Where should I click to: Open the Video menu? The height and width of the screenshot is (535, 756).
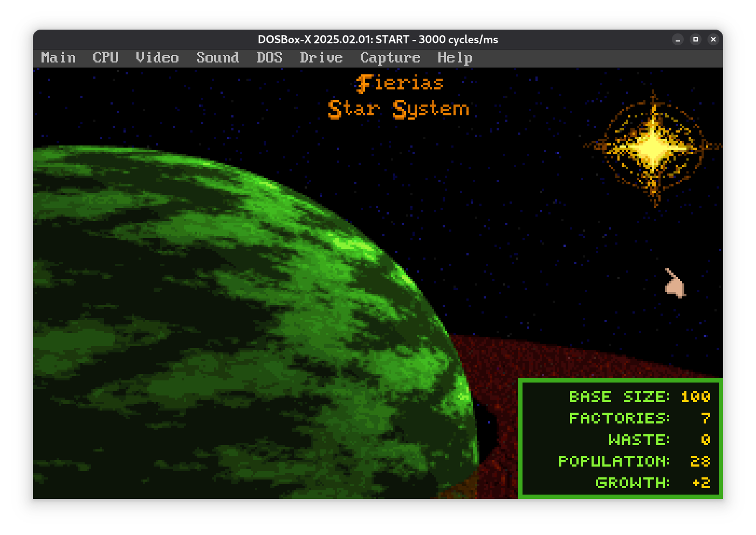157,58
